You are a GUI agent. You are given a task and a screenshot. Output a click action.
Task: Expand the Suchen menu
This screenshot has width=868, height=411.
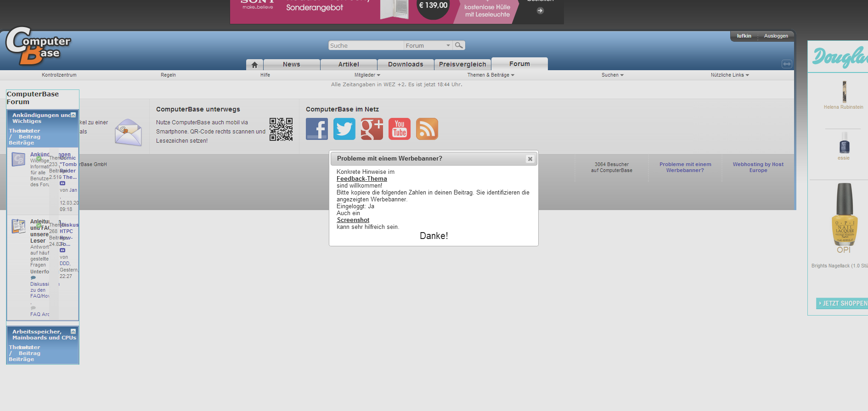[x=612, y=75]
